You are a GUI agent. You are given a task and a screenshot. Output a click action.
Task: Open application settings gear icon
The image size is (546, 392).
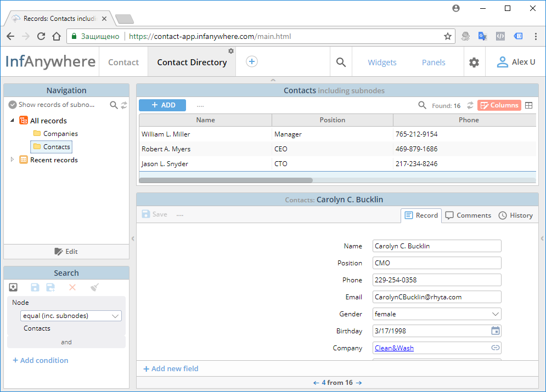[474, 63]
